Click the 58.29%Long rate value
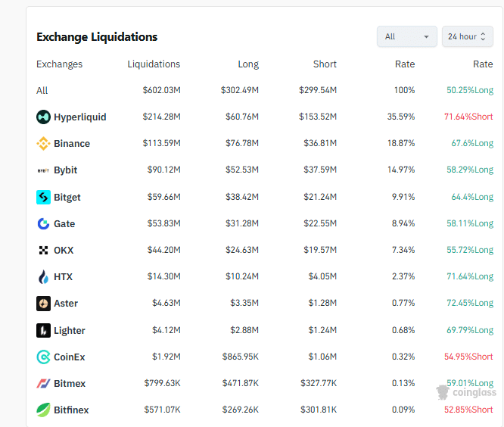 coord(470,170)
